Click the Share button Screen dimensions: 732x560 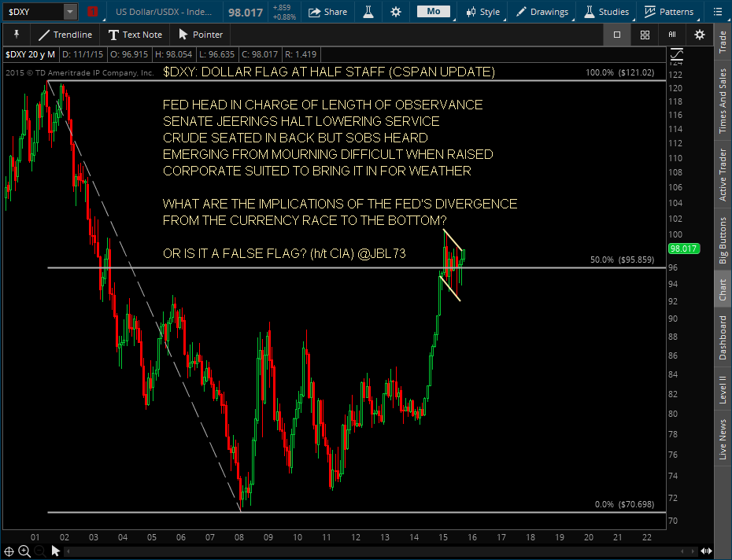tap(327, 12)
